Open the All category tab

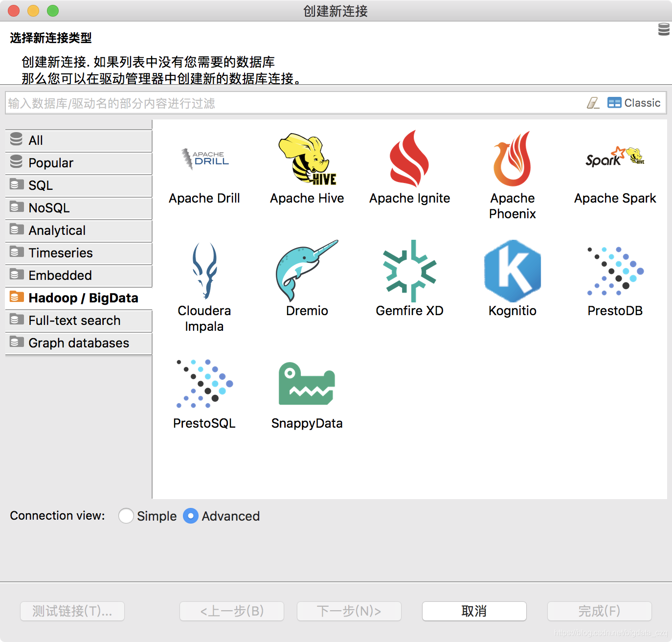click(x=79, y=140)
